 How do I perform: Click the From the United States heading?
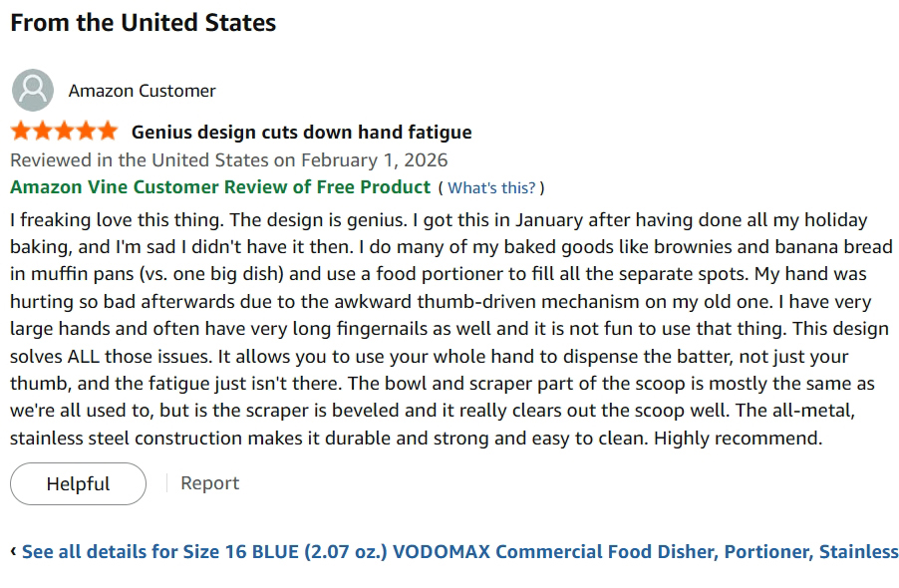click(144, 23)
